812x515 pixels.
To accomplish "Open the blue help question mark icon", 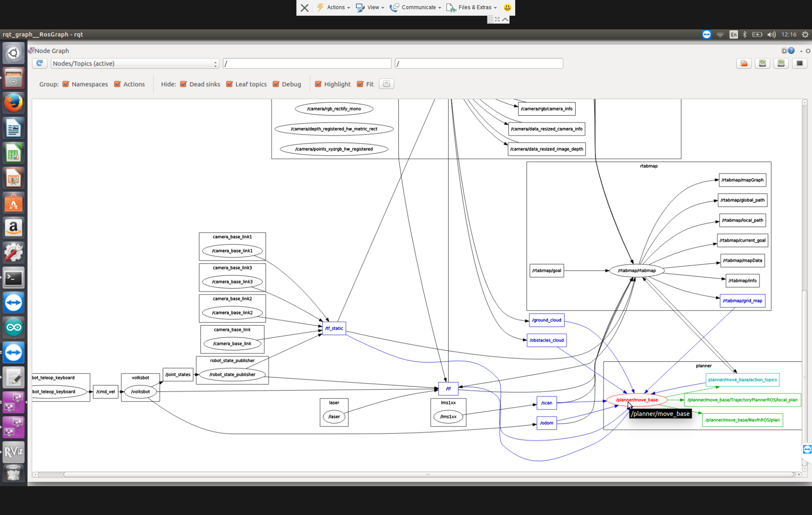I will coord(791,51).
